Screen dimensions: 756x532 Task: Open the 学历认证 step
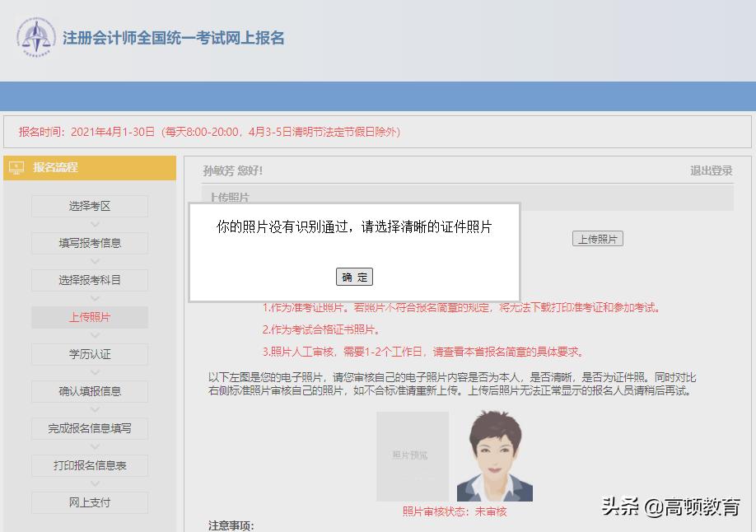90,354
